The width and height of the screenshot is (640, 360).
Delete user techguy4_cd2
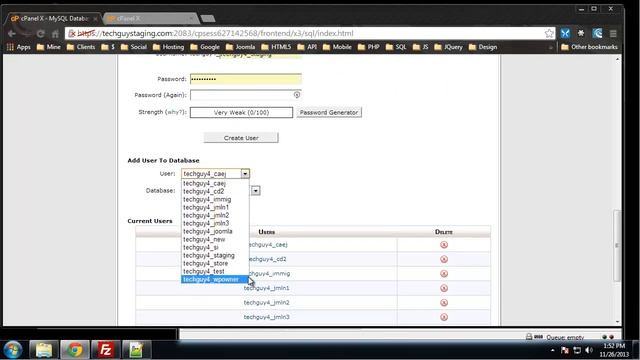[x=444, y=259]
